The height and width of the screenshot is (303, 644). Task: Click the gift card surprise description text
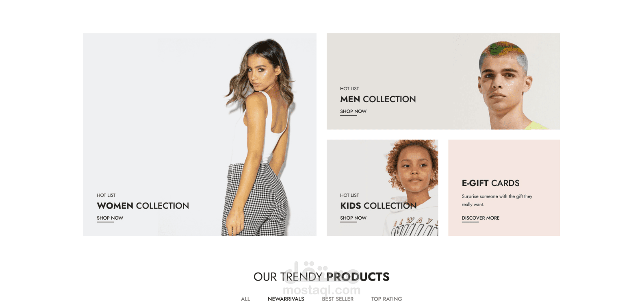(x=497, y=200)
